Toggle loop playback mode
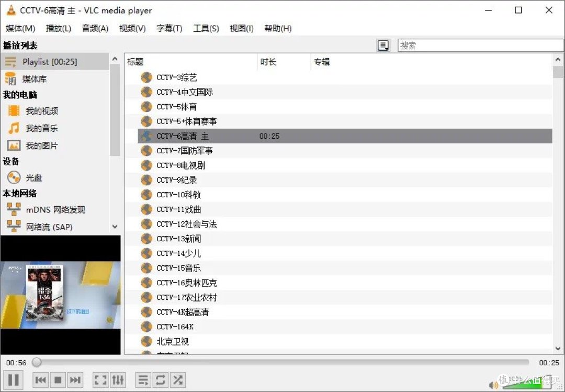 point(160,380)
